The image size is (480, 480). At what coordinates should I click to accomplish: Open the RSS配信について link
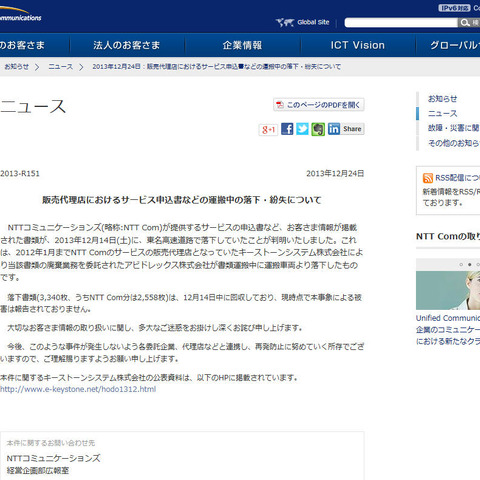pyautogui.click(x=457, y=178)
